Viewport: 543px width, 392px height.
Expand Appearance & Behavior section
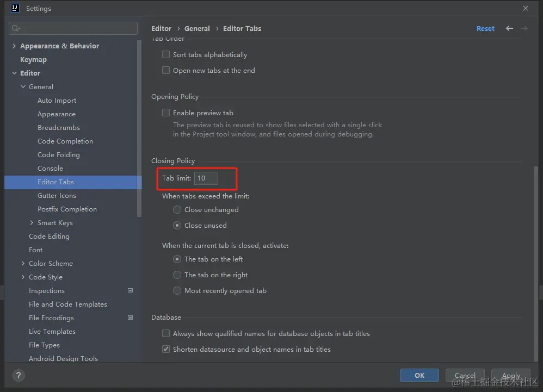(x=14, y=46)
